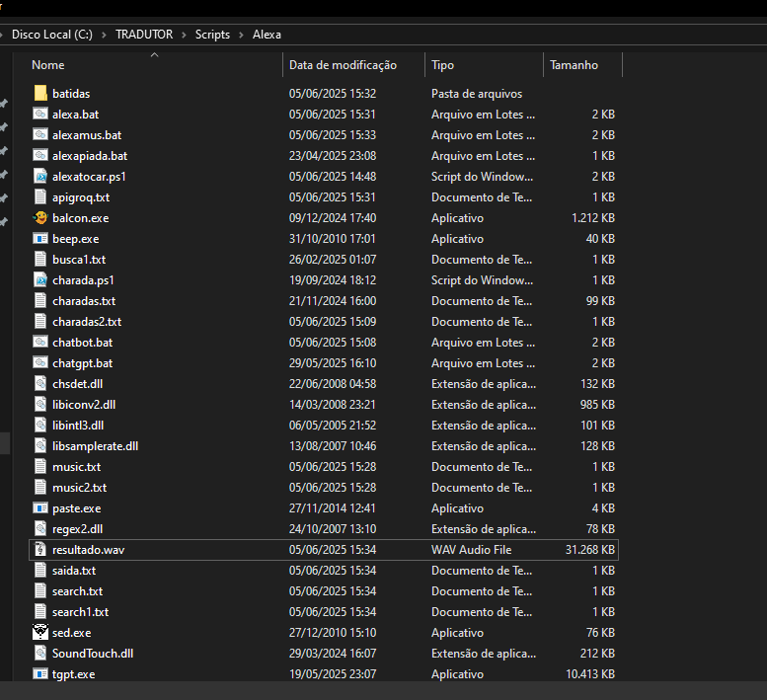Click the resultado.wav audio file icon
The image size is (767, 700).
[40, 550]
